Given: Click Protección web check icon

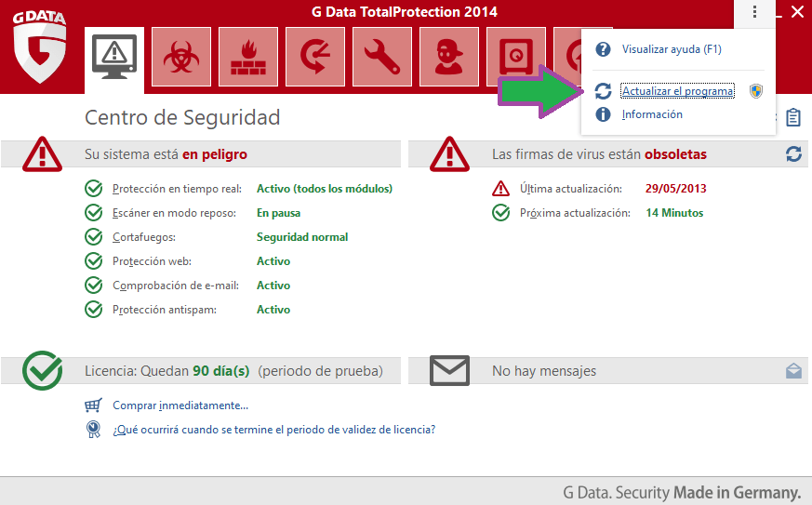Looking at the screenshot, I should 94,261.
